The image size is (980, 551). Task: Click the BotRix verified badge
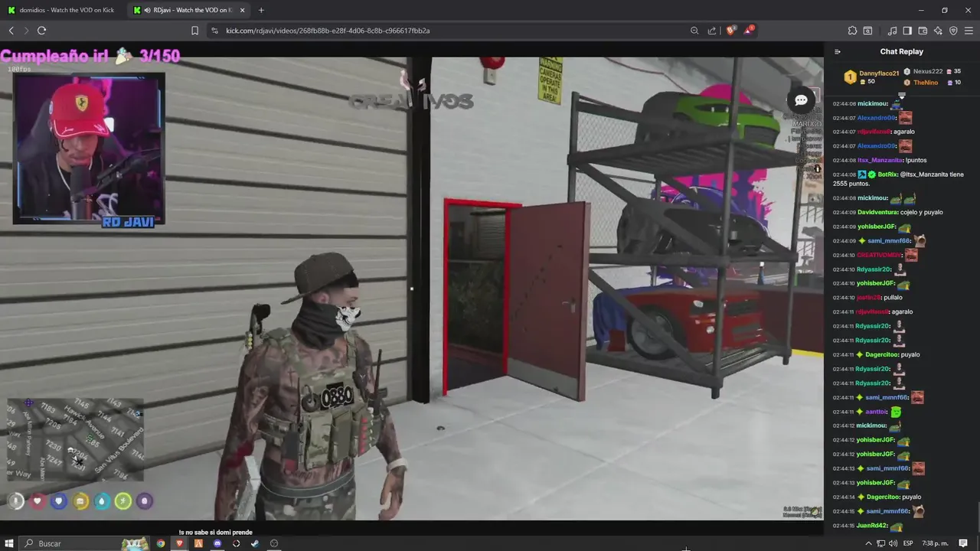pyautogui.click(x=871, y=174)
